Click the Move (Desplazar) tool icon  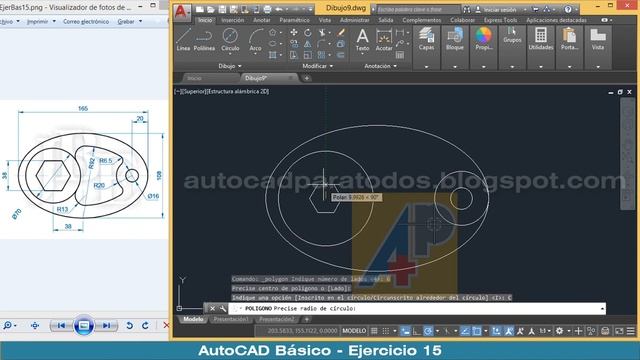[293, 32]
